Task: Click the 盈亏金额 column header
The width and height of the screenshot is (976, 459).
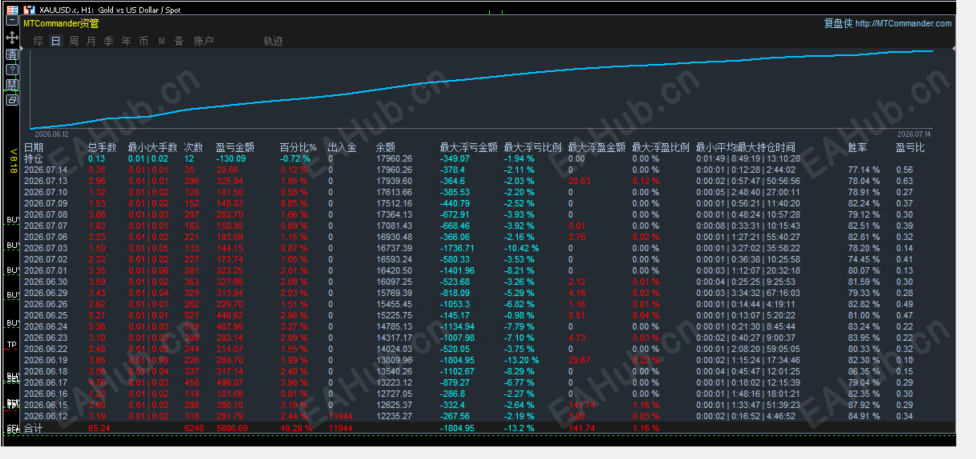Action: [235, 148]
